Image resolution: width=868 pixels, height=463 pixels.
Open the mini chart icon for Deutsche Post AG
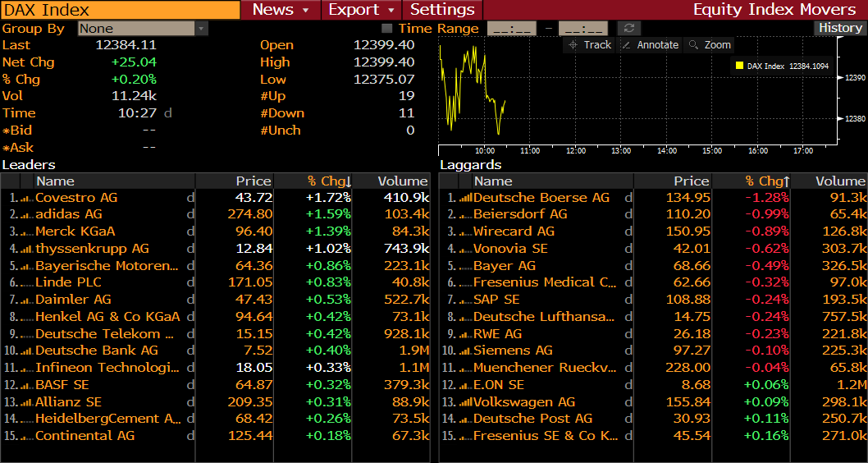465,419
